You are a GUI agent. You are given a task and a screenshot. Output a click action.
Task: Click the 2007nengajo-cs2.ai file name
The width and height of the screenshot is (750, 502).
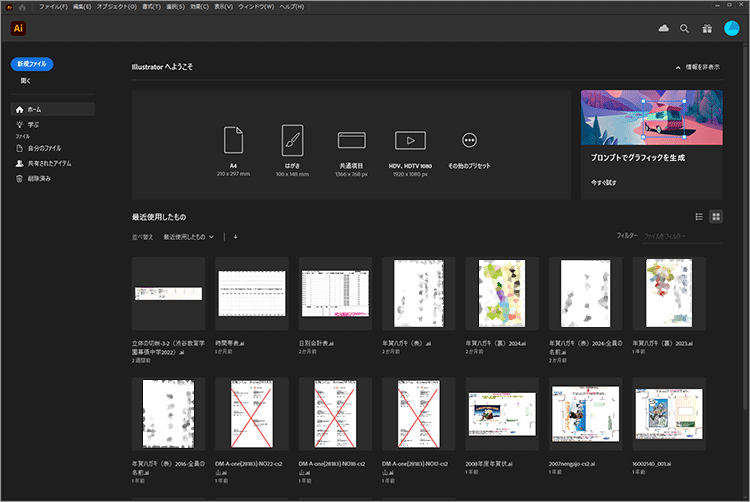tap(572, 464)
